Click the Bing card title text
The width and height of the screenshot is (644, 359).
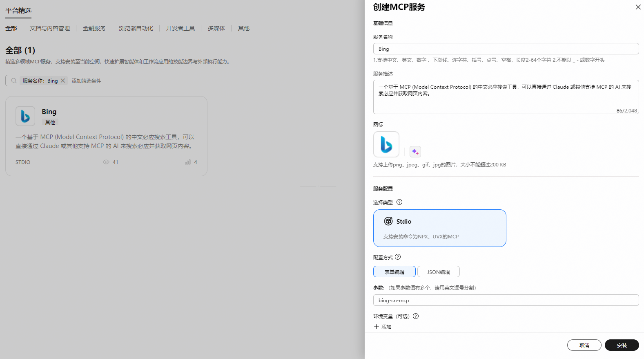click(x=49, y=112)
